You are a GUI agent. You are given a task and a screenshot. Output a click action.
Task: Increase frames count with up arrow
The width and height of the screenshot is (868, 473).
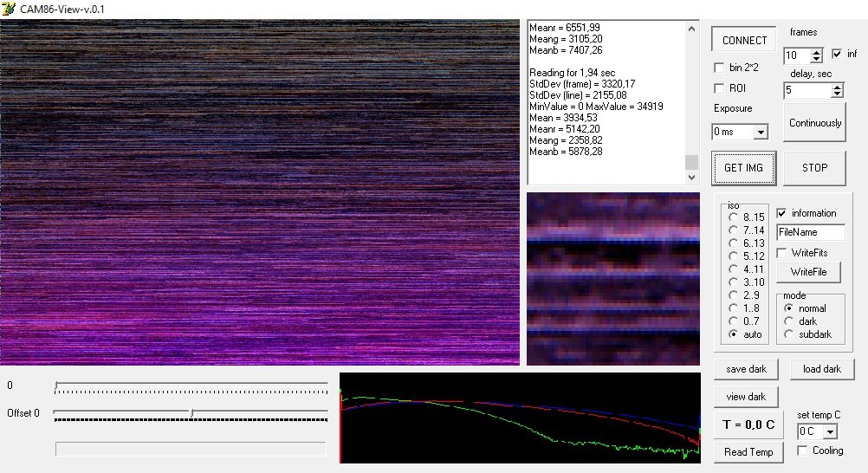[817, 52]
